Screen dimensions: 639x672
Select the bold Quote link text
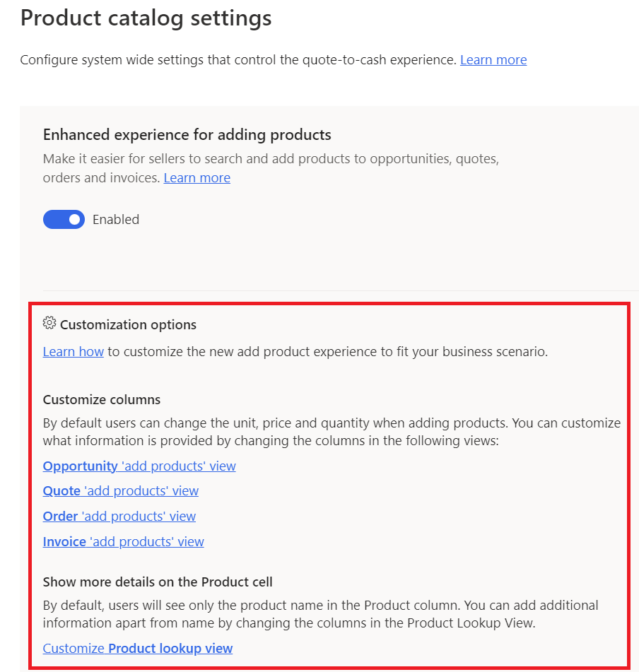pos(62,490)
